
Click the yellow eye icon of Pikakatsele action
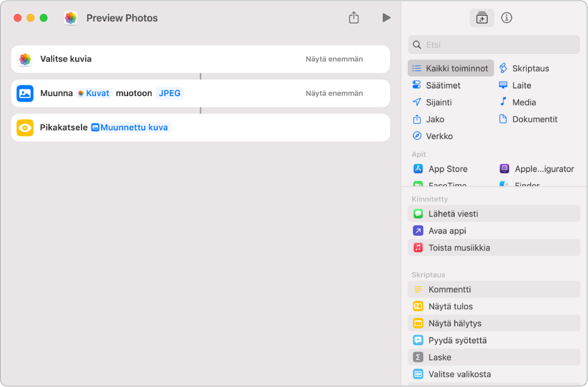point(25,128)
